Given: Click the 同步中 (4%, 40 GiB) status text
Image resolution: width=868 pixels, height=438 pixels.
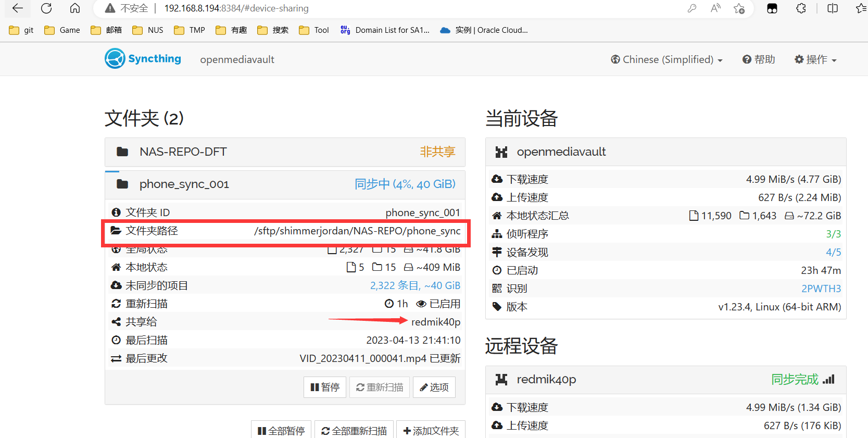Looking at the screenshot, I should [405, 184].
